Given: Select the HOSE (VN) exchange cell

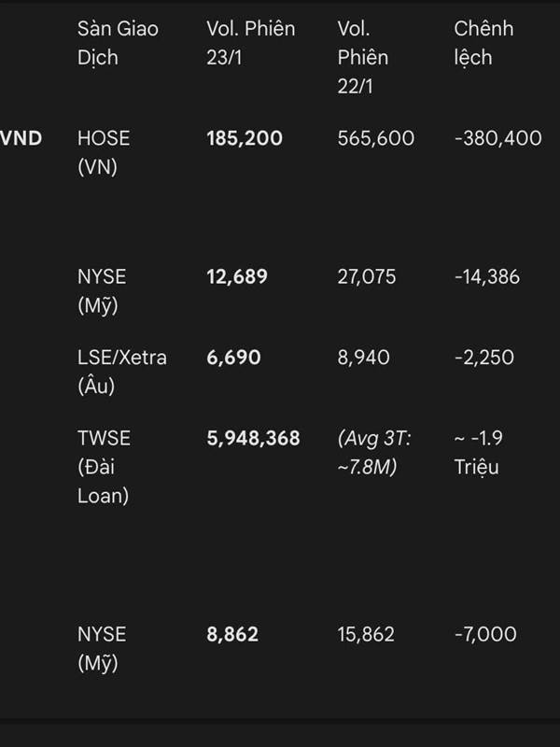Looking at the screenshot, I should pos(104,153).
